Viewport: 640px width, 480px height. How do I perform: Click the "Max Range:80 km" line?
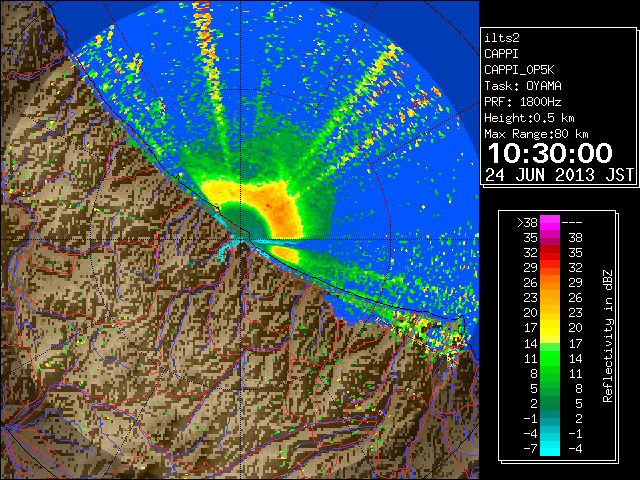pyautogui.click(x=536, y=134)
